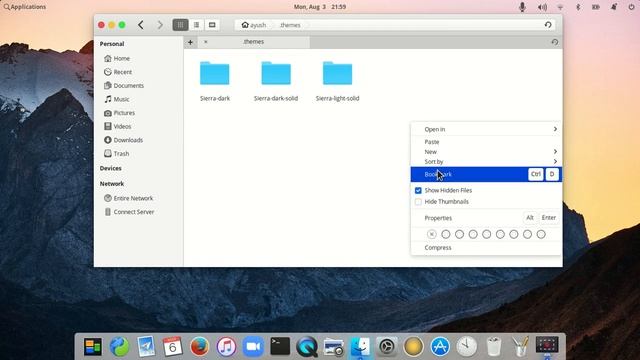
Task: Open AppCenter from the dock
Action: pos(440,347)
